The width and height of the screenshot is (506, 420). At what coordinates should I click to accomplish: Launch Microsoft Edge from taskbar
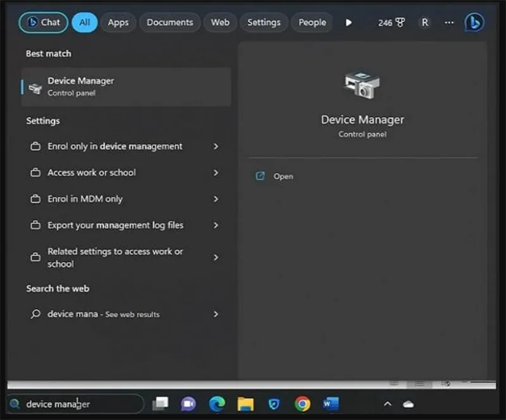click(216, 404)
